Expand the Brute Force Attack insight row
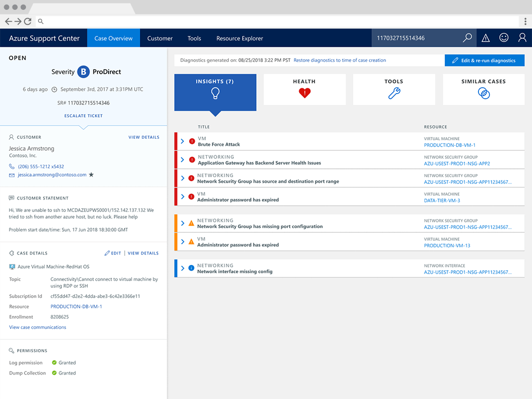This screenshot has height=399, width=532. [182, 141]
